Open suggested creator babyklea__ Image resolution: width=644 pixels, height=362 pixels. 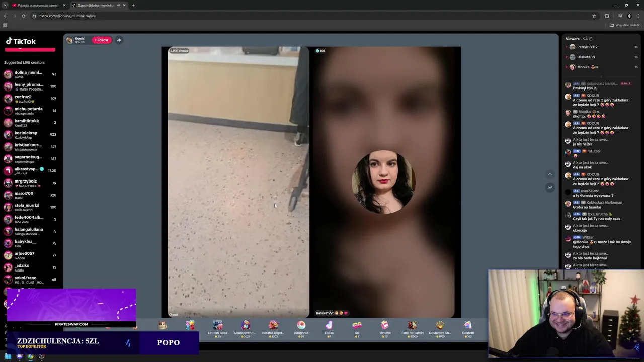tap(30, 243)
